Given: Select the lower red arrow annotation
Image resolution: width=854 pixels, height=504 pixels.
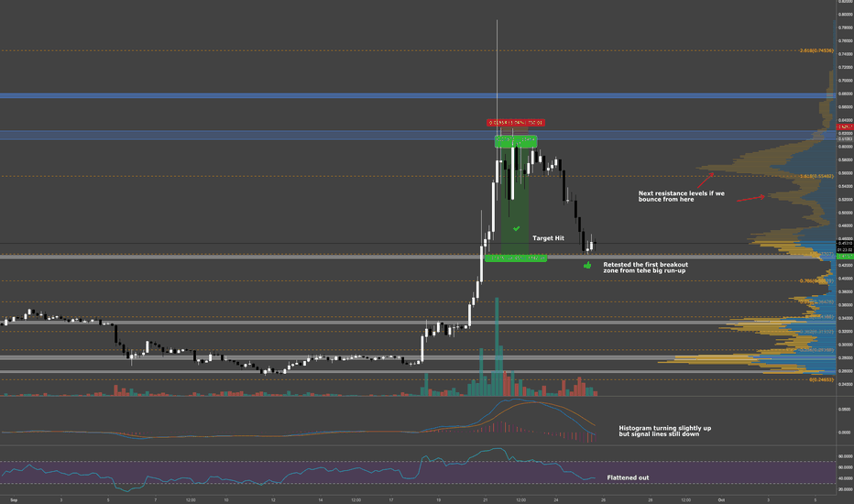Looking at the screenshot, I should (x=751, y=198).
